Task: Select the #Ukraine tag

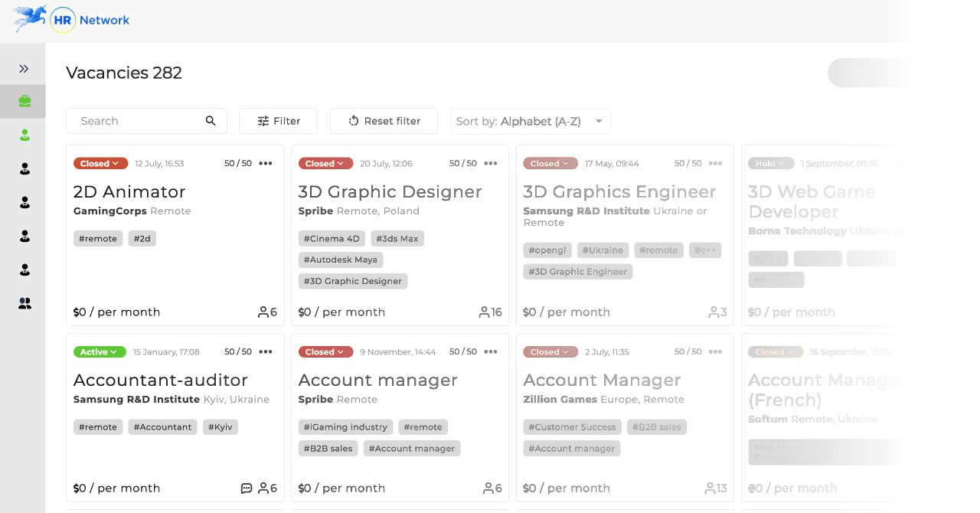Action: click(603, 250)
